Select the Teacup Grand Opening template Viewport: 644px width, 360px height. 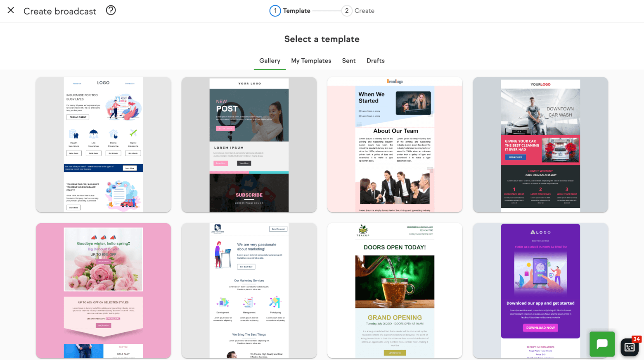click(395, 289)
